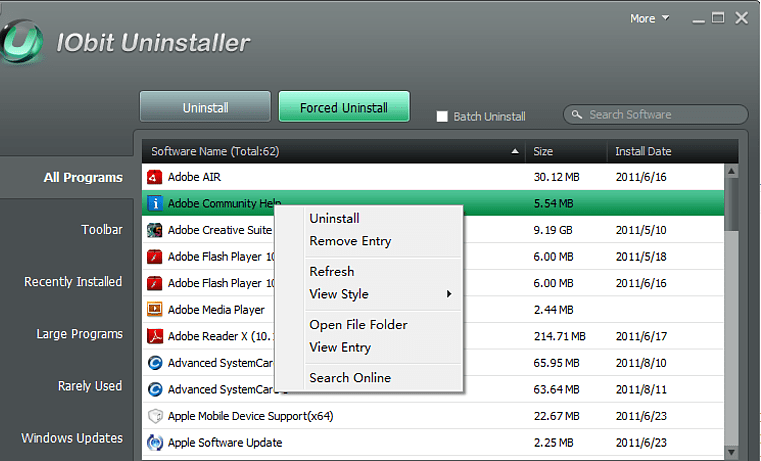
Task: Open the Windows Updates category
Action: 72,438
